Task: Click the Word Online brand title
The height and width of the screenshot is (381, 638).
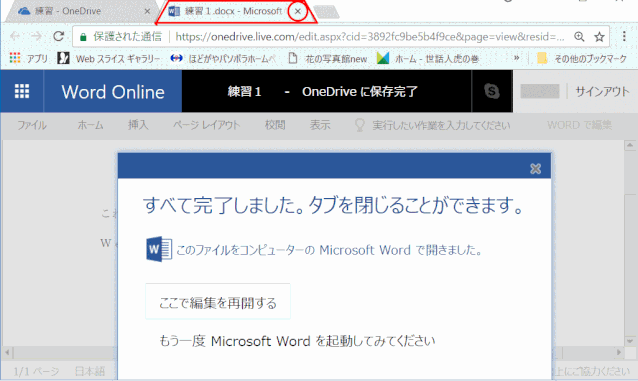Action: (x=113, y=92)
